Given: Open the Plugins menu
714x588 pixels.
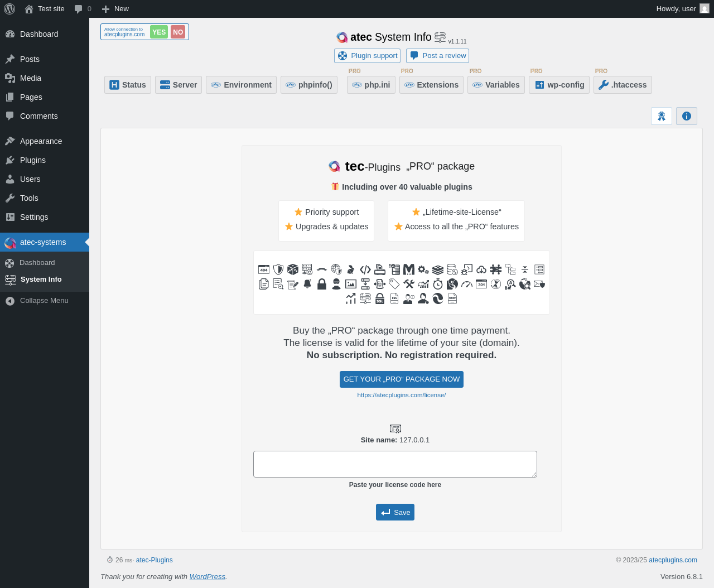Looking at the screenshot, I should click(x=45, y=160).
